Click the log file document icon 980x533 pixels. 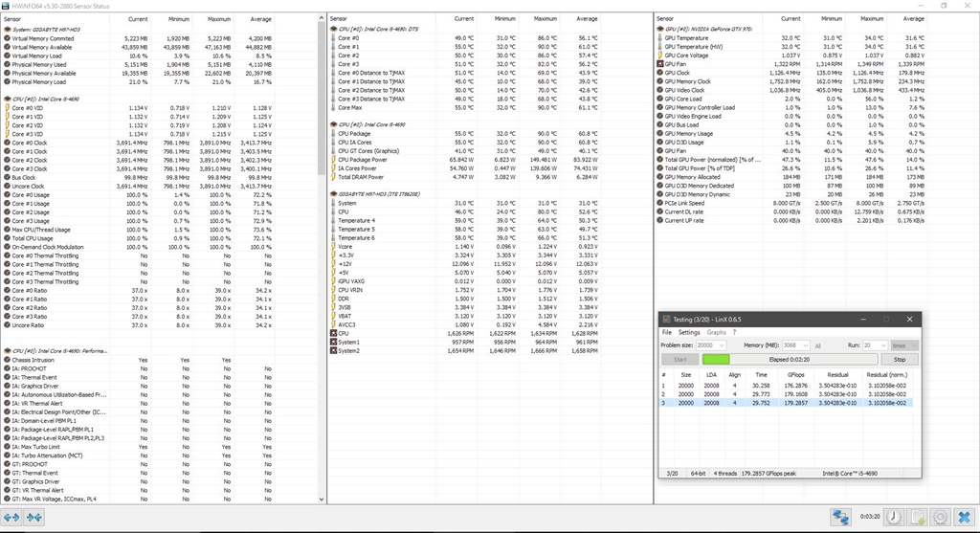917,517
